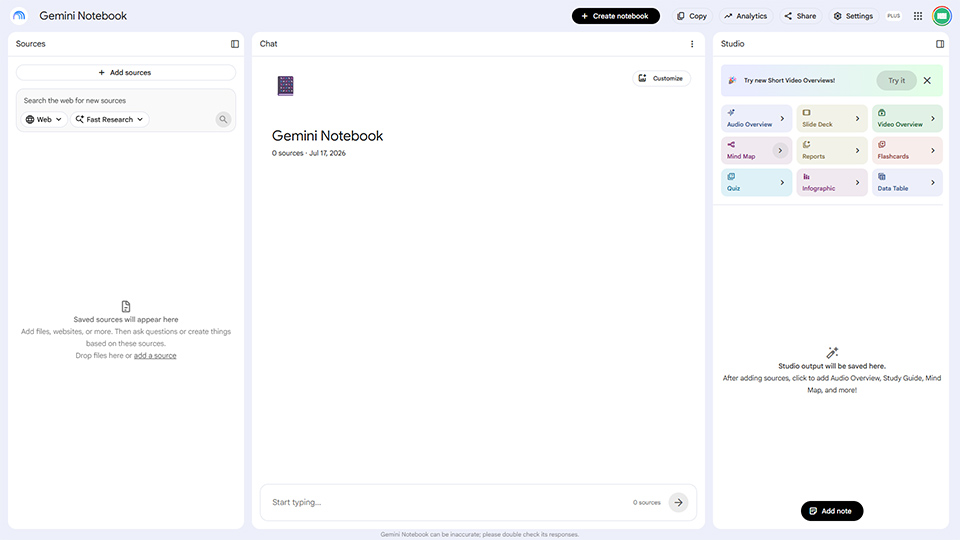960x540 pixels.
Task: Open Settings
Action: pos(853,16)
